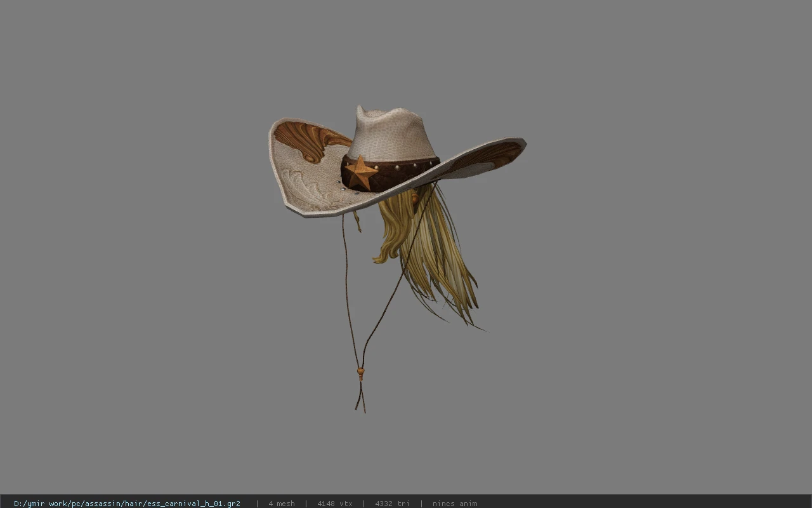Click the file path ess_carnival_h_01.gr2
The height and width of the screenshot is (508, 812).
tap(127, 504)
